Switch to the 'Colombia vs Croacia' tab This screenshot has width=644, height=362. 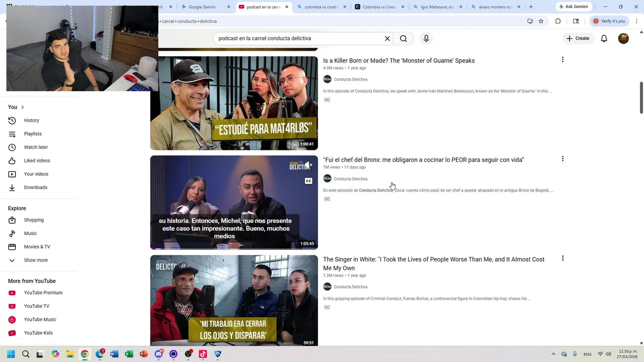click(x=376, y=7)
